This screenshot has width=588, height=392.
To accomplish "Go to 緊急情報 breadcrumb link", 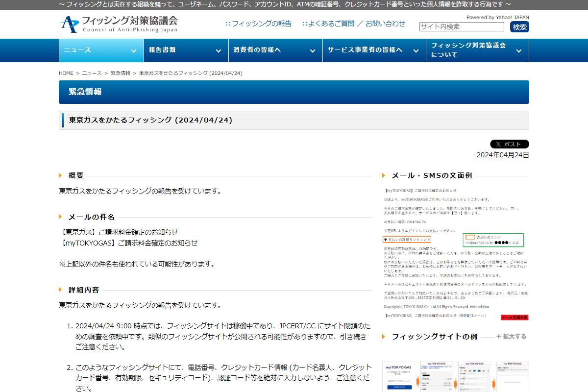I will 121,73.
